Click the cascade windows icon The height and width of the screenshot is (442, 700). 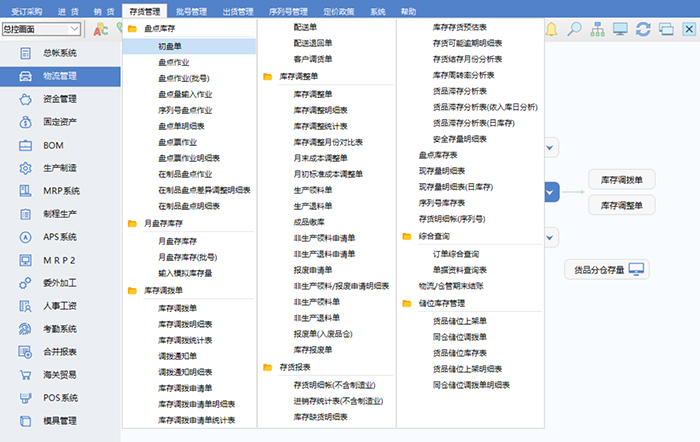(x=666, y=30)
